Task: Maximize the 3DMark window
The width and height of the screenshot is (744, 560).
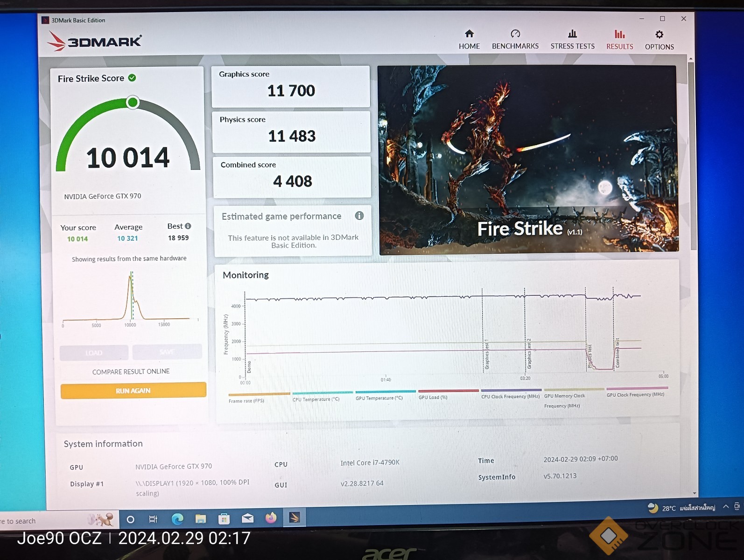Action: pyautogui.click(x=662, y=19)
